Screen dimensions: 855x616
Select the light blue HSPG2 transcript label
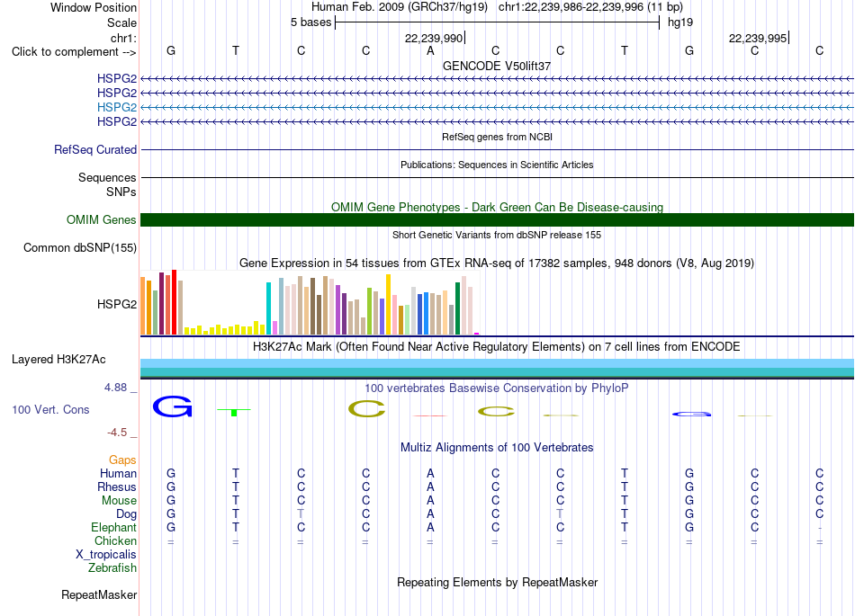pos(117,107)
